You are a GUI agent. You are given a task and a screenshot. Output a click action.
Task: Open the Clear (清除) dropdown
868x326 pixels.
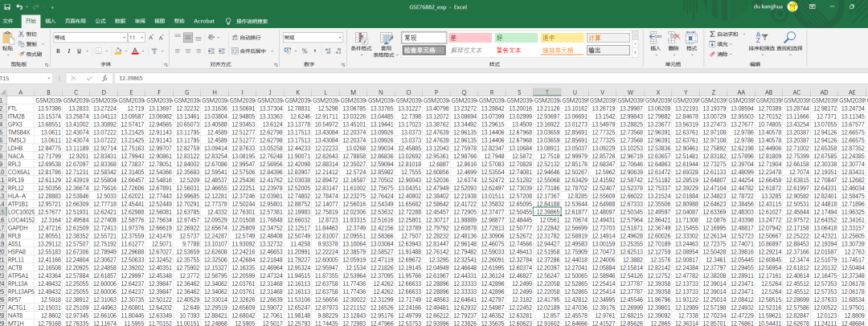pyautogui.click(x=721, y=55)
